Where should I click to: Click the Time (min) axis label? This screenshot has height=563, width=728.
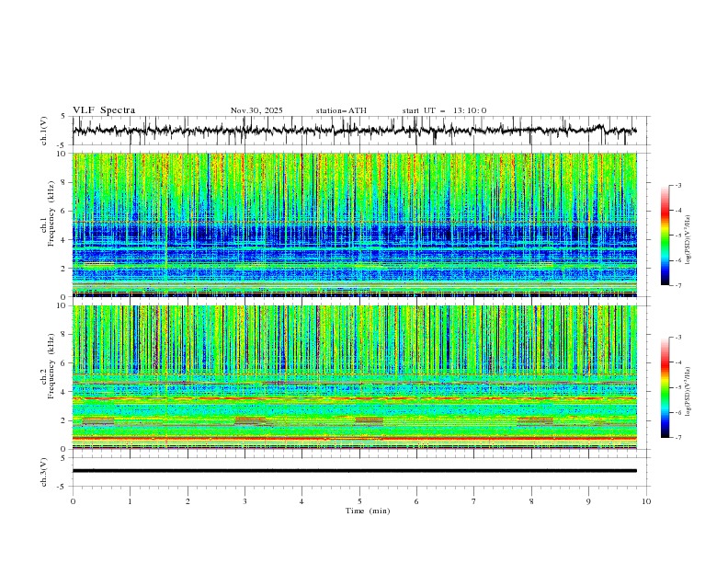tap(366, 511)
